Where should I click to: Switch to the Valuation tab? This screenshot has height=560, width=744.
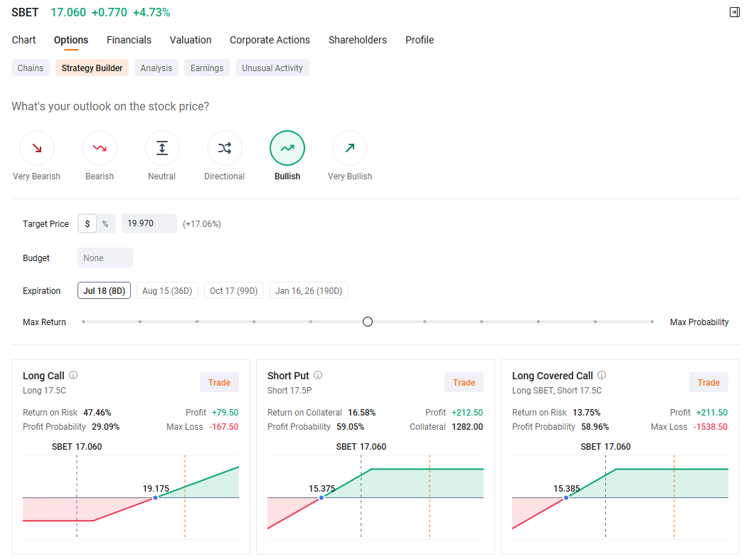click(x=191, y=40)
